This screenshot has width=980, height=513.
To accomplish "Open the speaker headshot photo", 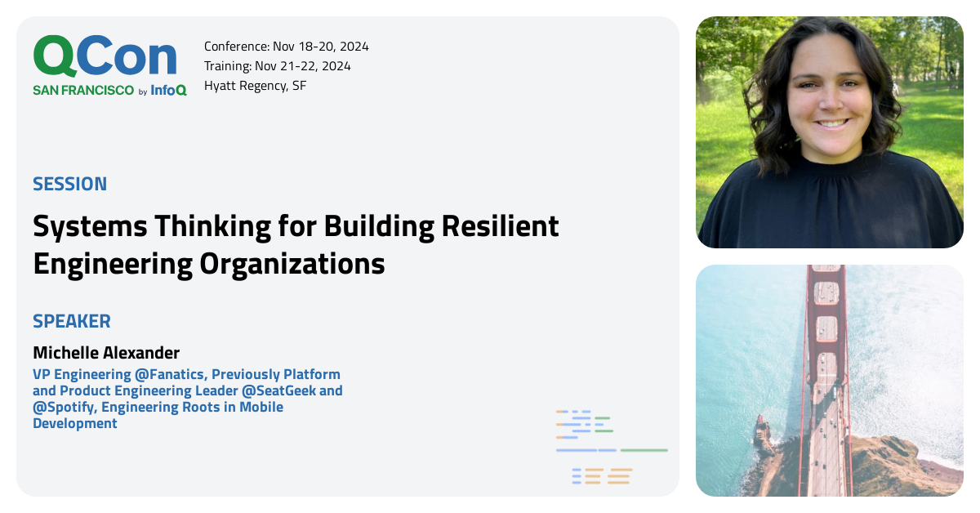I will 829,131.
